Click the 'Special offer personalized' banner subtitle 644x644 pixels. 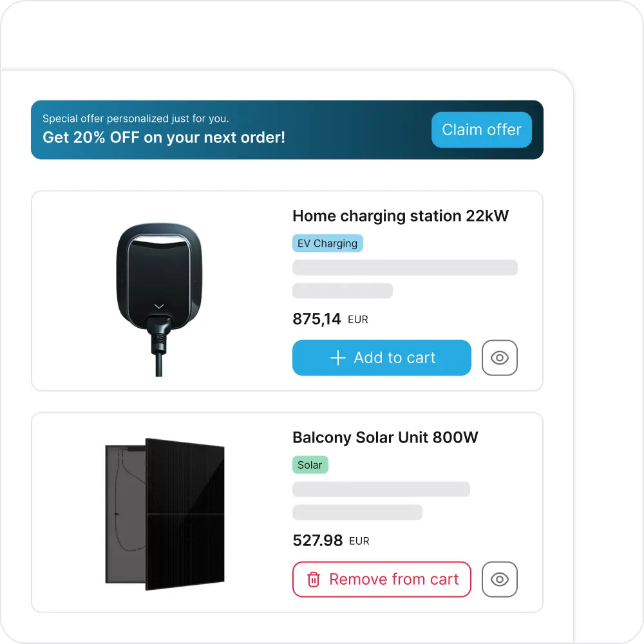pos(135,118)
